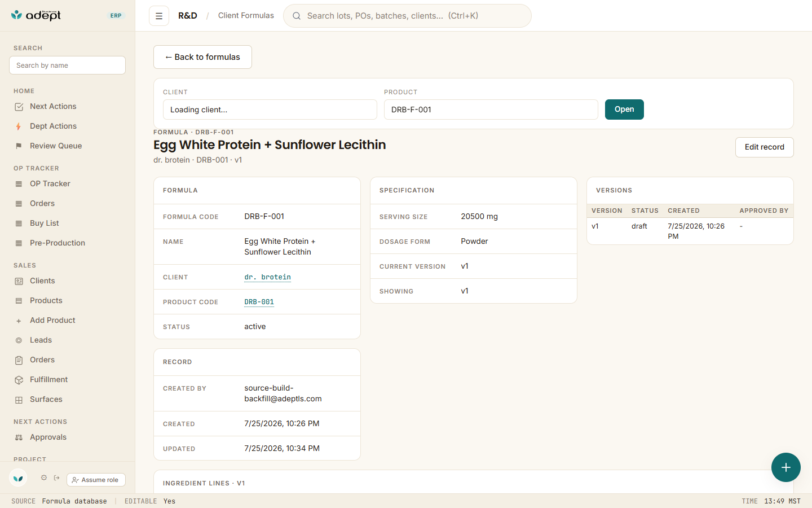Image resolution: width=812 pixels, height=508 pixels.
Task: Follow the DRB-001 product code link
Action: [259, 302]
